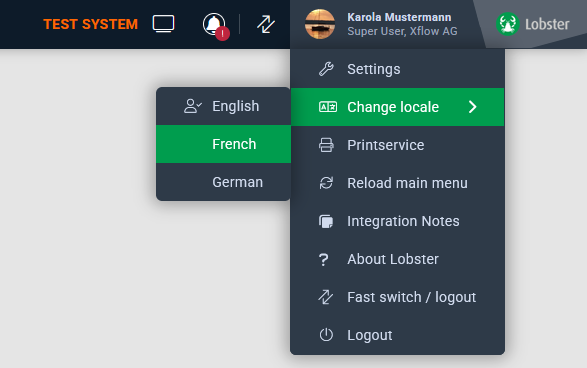
Task: Click the Lobster logo
Action: [x=532, y=24]
